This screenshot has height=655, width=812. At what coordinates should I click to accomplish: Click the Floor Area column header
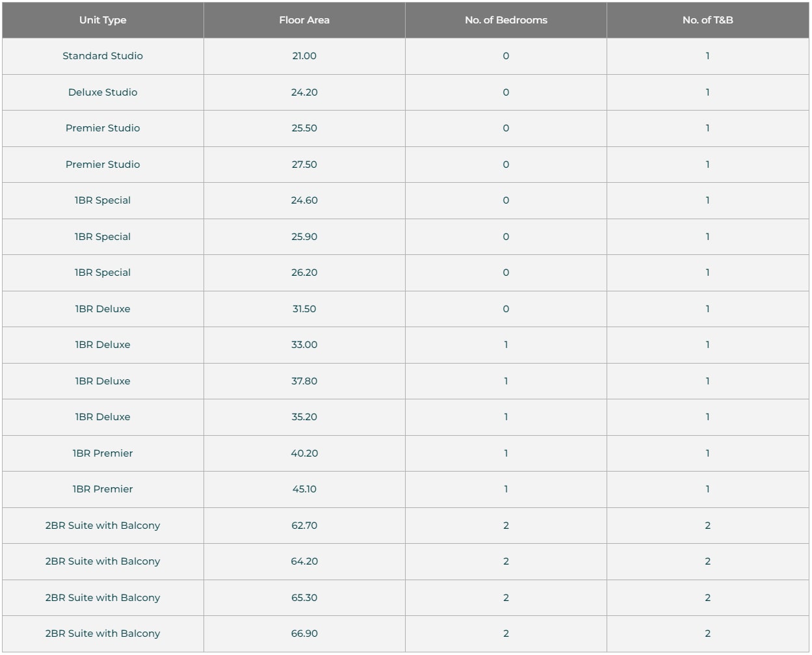304,20
